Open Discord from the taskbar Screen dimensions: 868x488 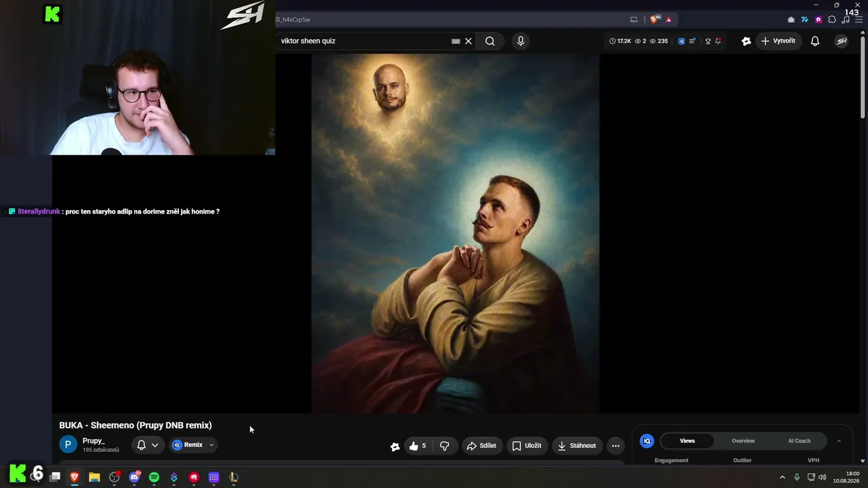pyautogui.click(x=134, y=477)
